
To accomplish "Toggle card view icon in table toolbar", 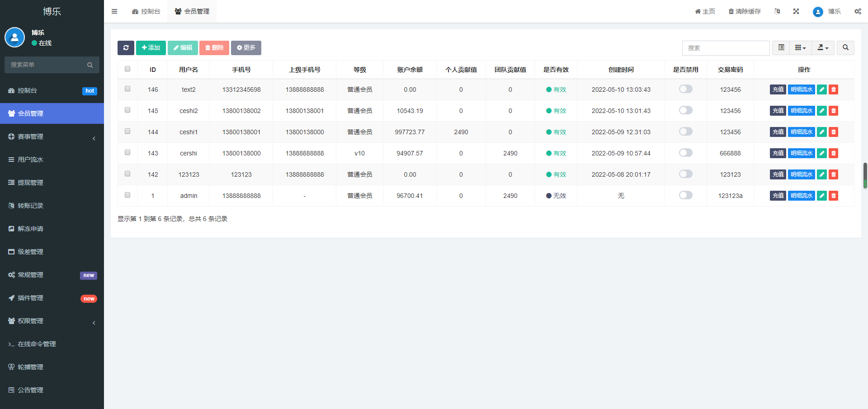I will [x=781, y=48].
